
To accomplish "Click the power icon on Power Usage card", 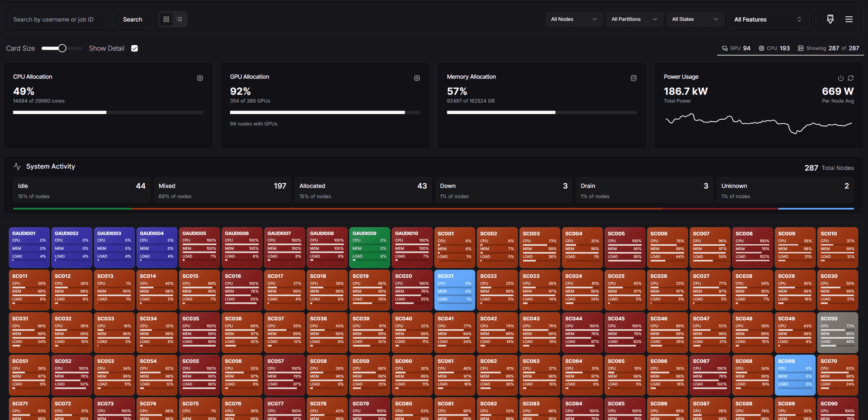I will point(840,78).
